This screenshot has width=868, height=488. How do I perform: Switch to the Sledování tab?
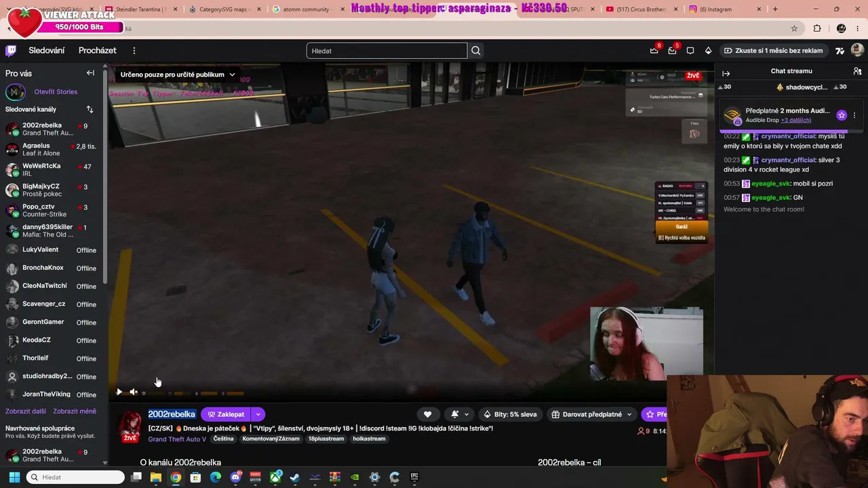pyautogui.click(x=47, y=51)
